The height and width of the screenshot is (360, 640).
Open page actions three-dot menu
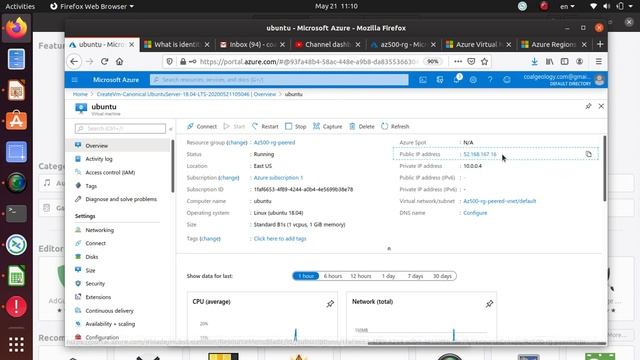[458, 62]
